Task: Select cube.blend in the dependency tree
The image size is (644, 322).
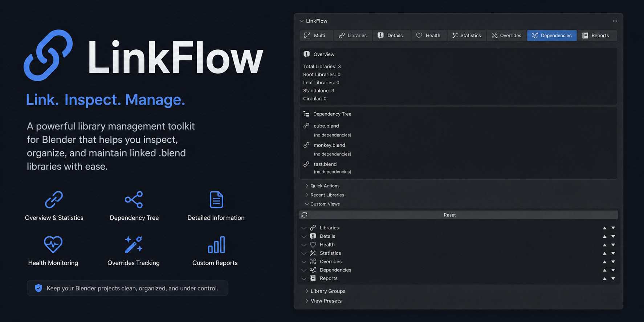Action: 326,126
